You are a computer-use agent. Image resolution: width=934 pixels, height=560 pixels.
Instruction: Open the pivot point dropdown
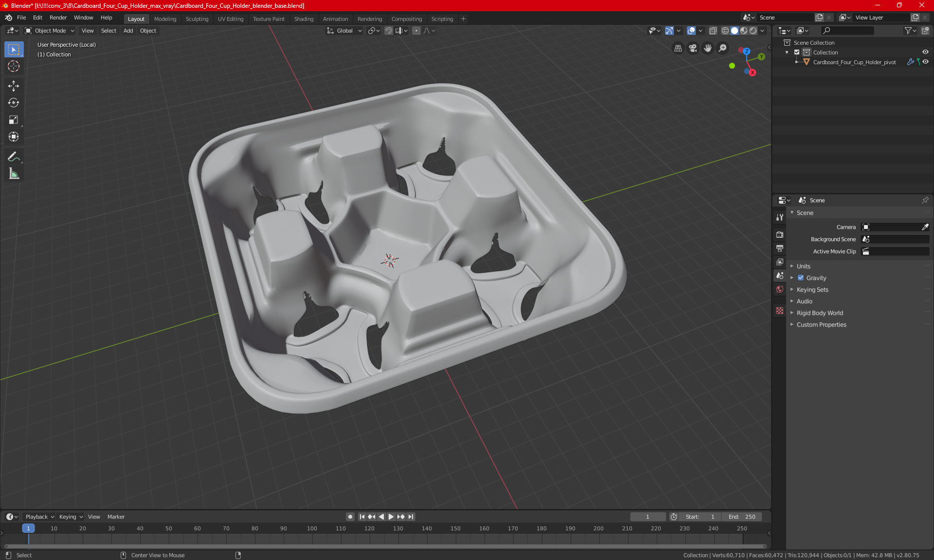[x=374, y=31]
